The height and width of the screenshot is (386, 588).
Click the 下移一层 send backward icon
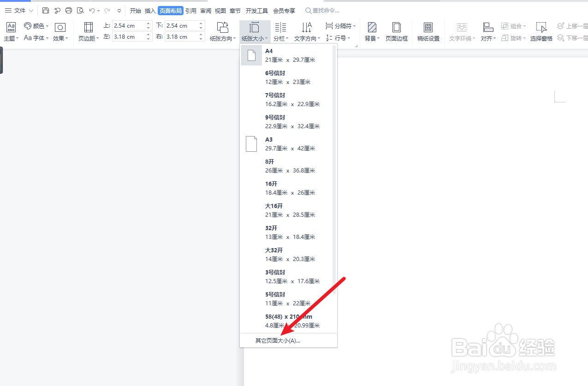[x=561, y=38]
